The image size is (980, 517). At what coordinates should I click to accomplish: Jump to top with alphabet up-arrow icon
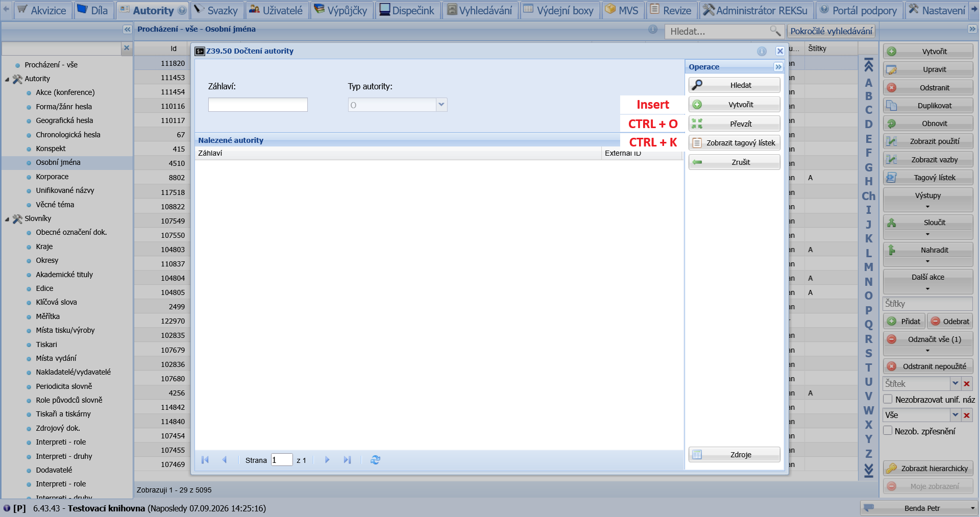pyautogui.click(x=868, y=65)
